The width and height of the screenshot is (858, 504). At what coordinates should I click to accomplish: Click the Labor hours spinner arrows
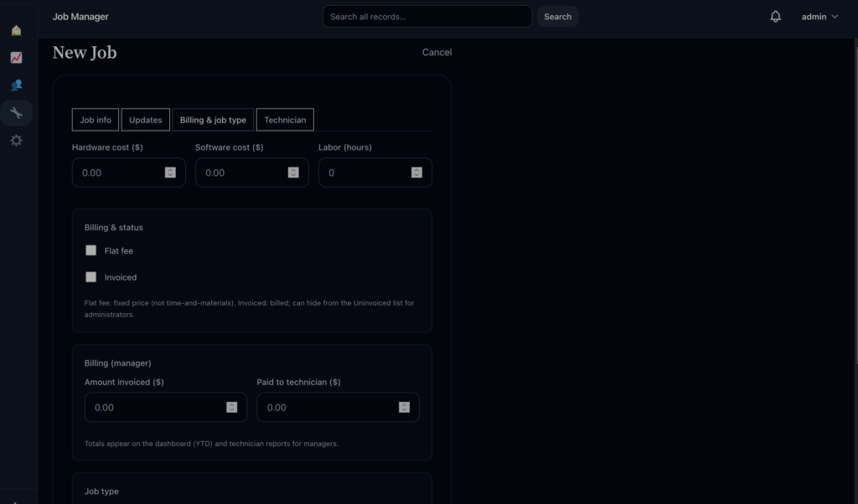click(416, 172)
